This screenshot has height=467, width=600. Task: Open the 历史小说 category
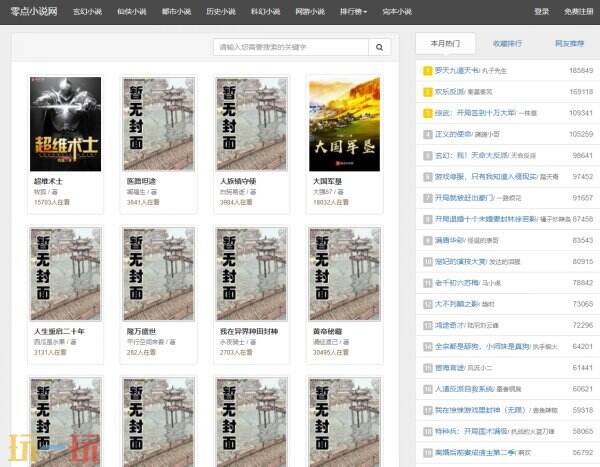pos(221,12)
